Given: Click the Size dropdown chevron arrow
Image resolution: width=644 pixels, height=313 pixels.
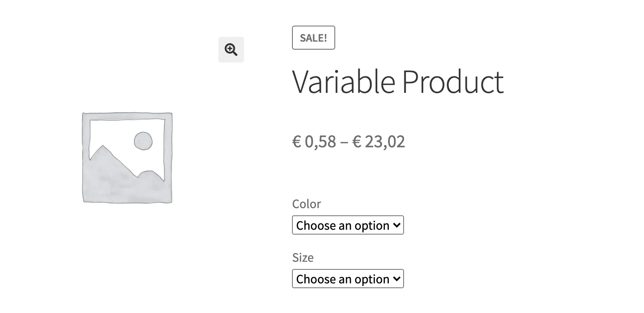Looking at the screenshot, I should click(396, 279).
